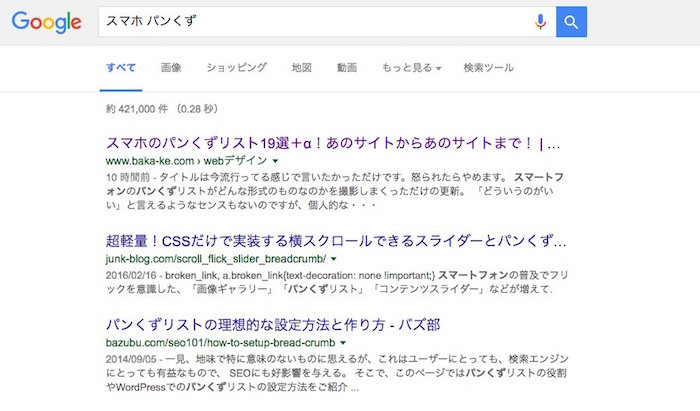
Task: Switch to the 動画 tab
Action: click(347, 68)
